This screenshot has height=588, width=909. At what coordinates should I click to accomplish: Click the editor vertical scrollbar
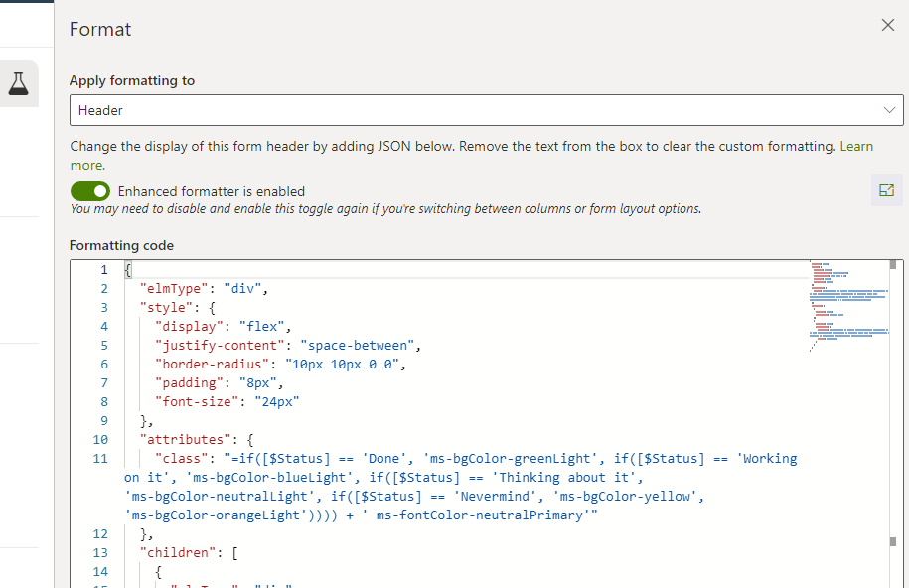(893, 423)
